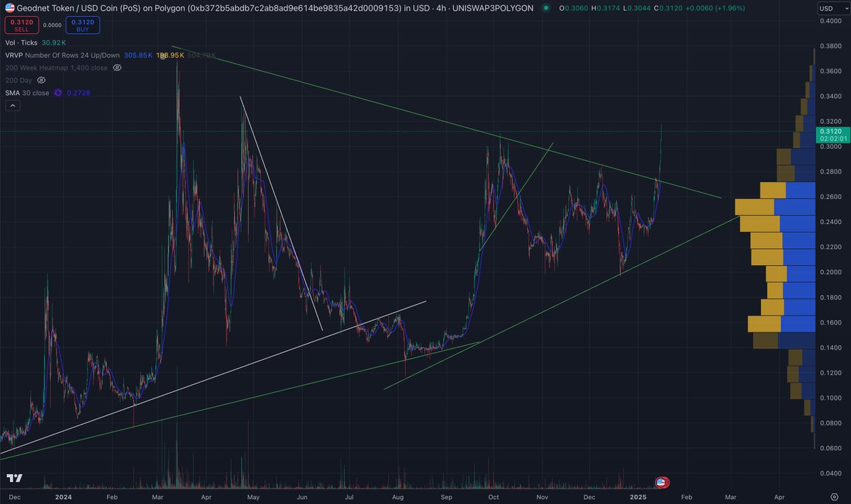Image resolution: width=851 pixels, height=504 pixels.
Task: Click the 0.4000 price axis label
Action: pos(830,21)
